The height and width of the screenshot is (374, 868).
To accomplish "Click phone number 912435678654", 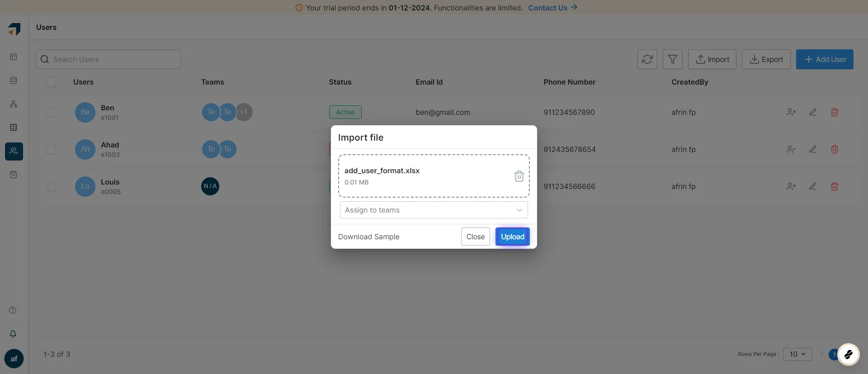I will coord(569,149).
